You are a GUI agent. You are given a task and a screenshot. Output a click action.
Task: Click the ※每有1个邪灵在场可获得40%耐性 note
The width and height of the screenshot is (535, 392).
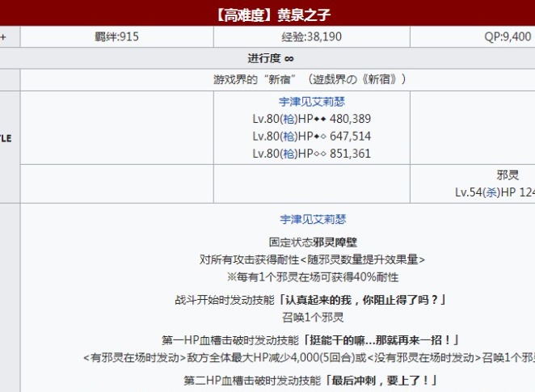(x=313, y=277)
